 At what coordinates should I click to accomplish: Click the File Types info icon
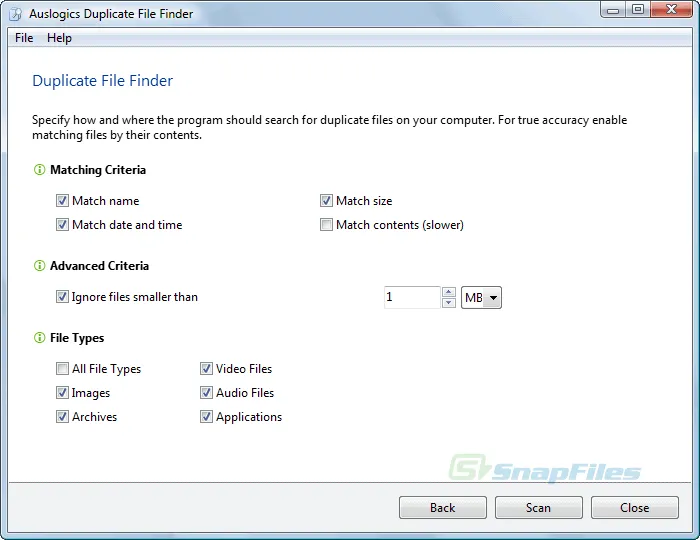click(x=39, y=337)
